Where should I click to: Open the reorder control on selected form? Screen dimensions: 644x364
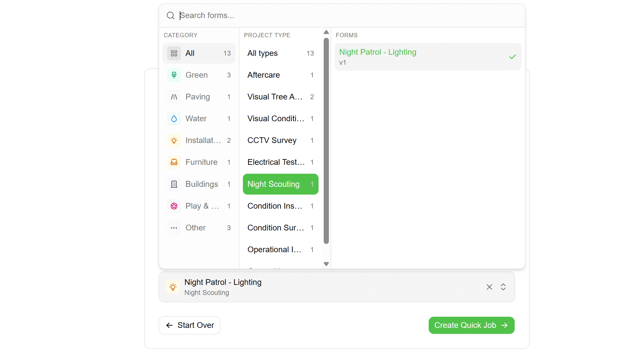tap(503, 287)
